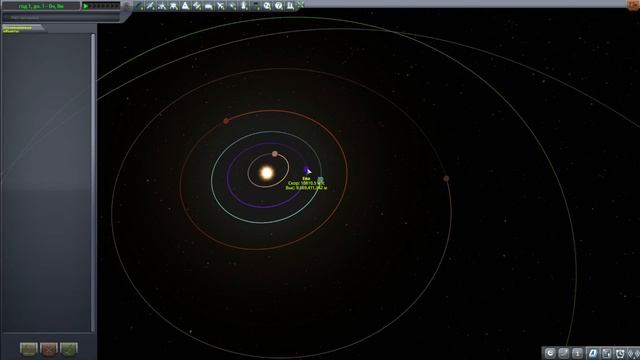
Task: Toggle the question-mark unknown objects filter
Action: [x=278, y=6]
